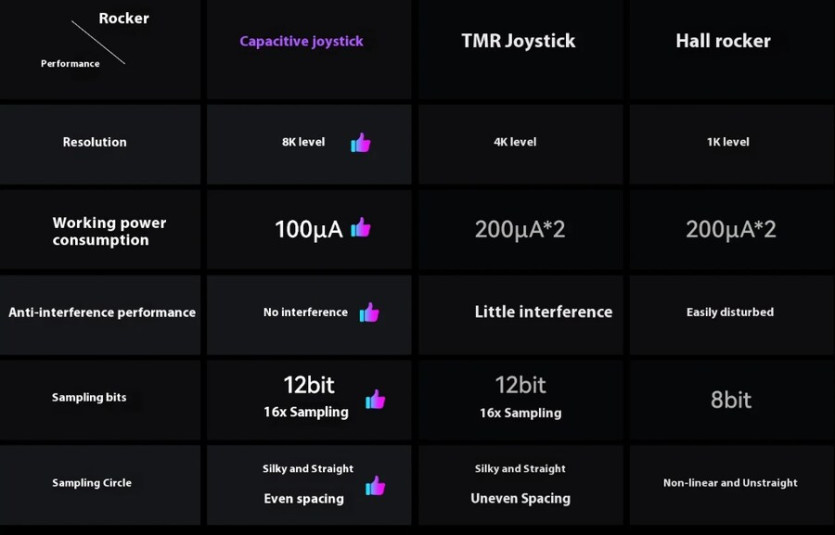835x535 pixels.
Task: Click the thumbs-up icon next to 100μA
Action: [361, 228]
